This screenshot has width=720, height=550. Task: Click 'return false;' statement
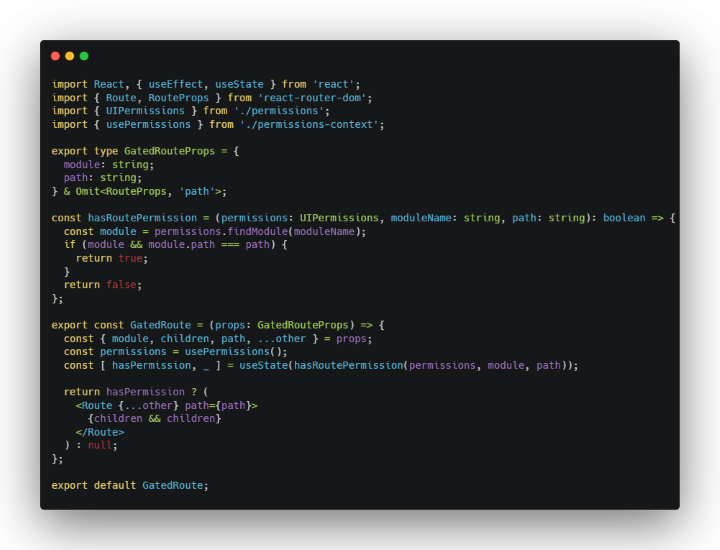(x=103, y=285)
